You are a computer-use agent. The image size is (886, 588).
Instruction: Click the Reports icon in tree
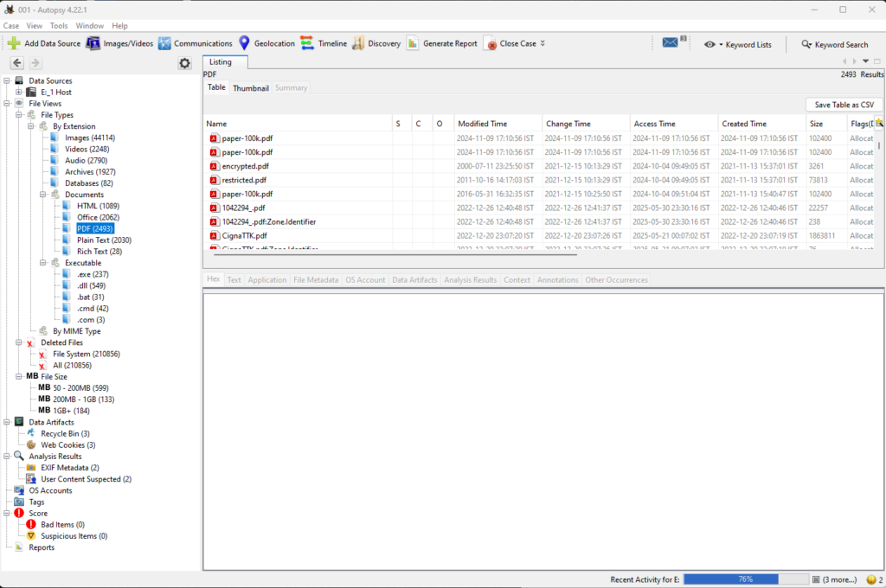[x=19, y=546]
